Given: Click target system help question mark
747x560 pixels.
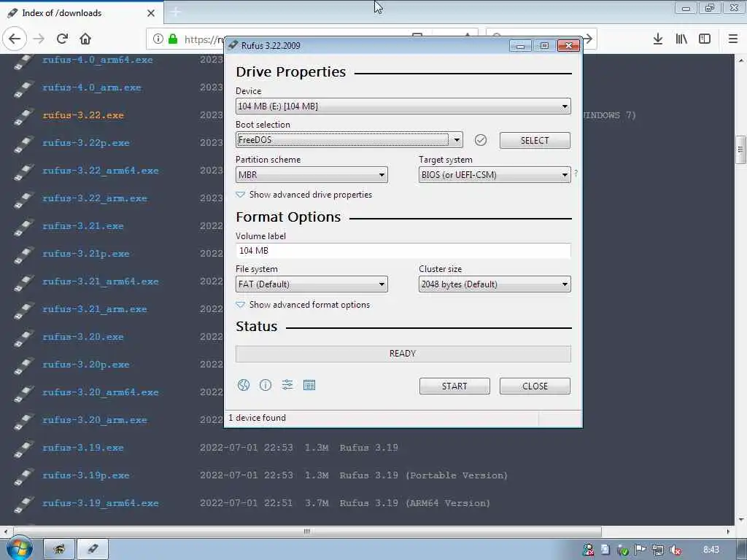Looking at the screenshot, I should 576,174.
